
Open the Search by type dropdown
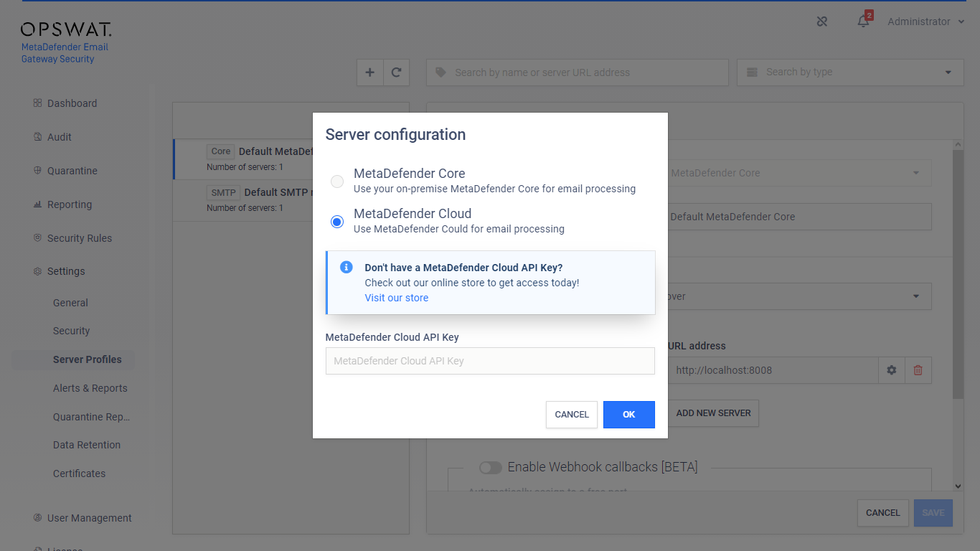(x=850, y=72)
